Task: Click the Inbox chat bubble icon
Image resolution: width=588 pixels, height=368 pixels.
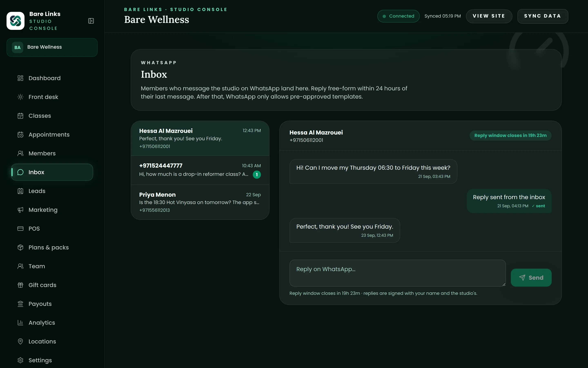Action: click(x=20, y=172)
